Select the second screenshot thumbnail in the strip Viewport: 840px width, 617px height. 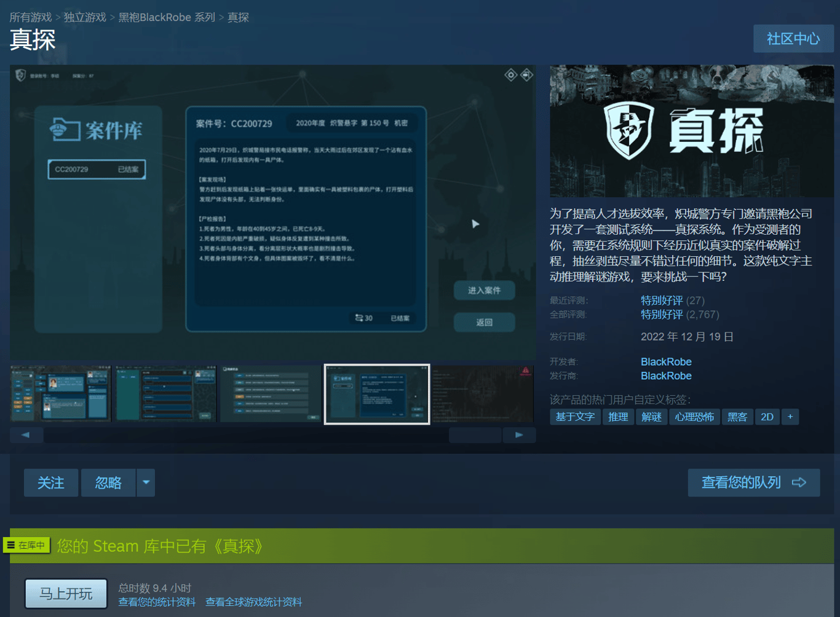165,394
